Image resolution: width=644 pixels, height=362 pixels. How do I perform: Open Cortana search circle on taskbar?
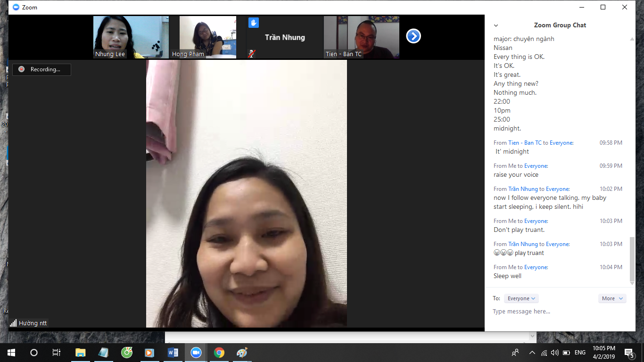coord(34,353)
